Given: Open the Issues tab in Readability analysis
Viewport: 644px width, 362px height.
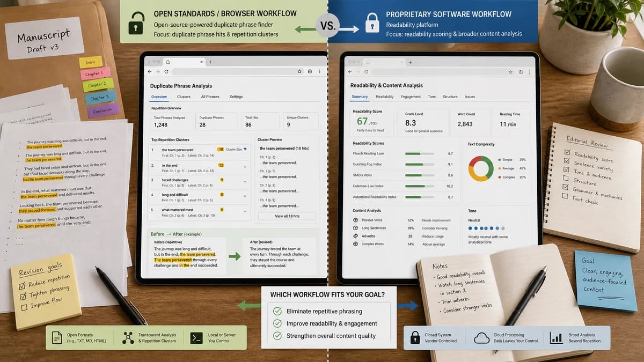Looking at the screenshot, I should 470,97.
